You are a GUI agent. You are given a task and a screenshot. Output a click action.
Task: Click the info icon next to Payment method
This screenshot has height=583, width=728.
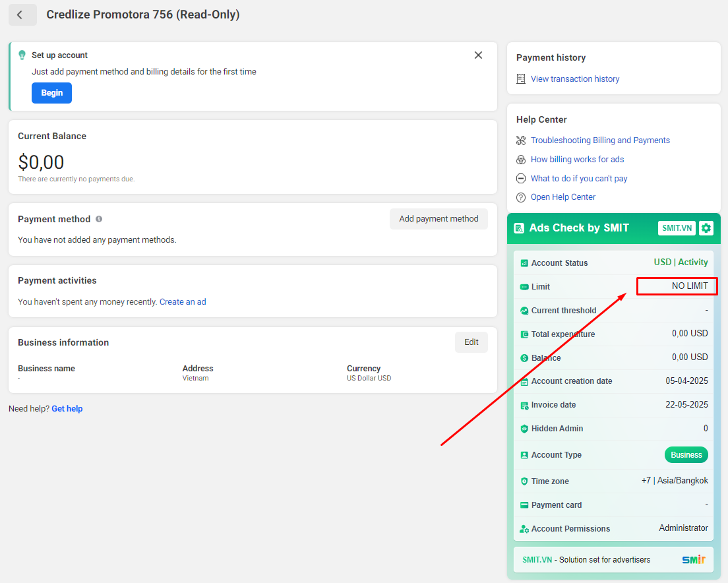coord(99,219)
